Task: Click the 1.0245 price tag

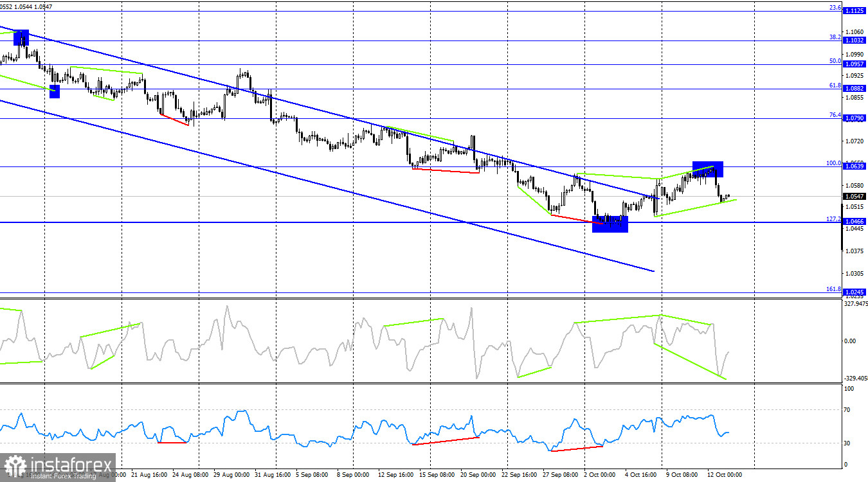Action: point(854,292)
